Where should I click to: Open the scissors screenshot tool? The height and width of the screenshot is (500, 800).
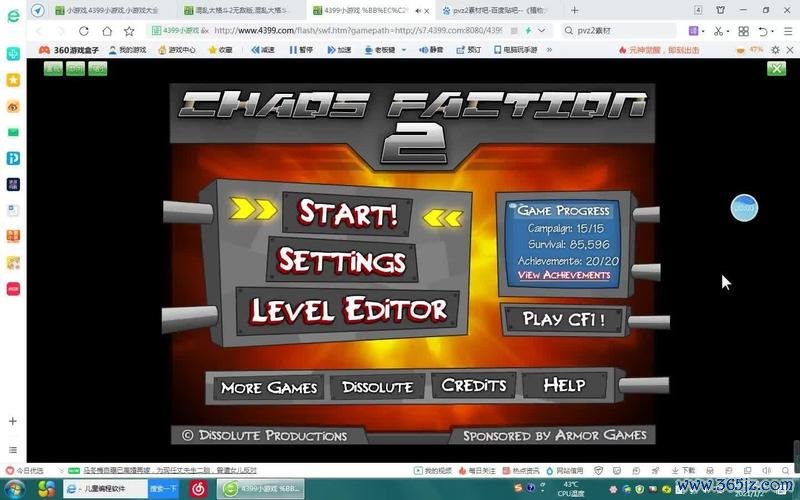(718, 31)
